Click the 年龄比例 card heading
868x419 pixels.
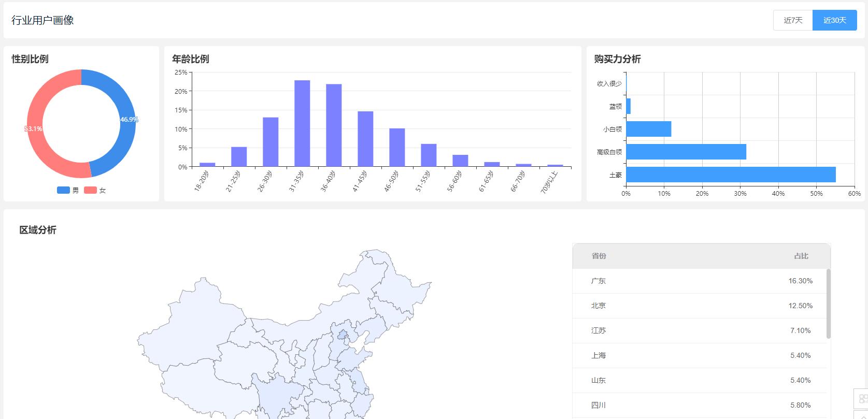pyautogui.click(x=191, y=59)
